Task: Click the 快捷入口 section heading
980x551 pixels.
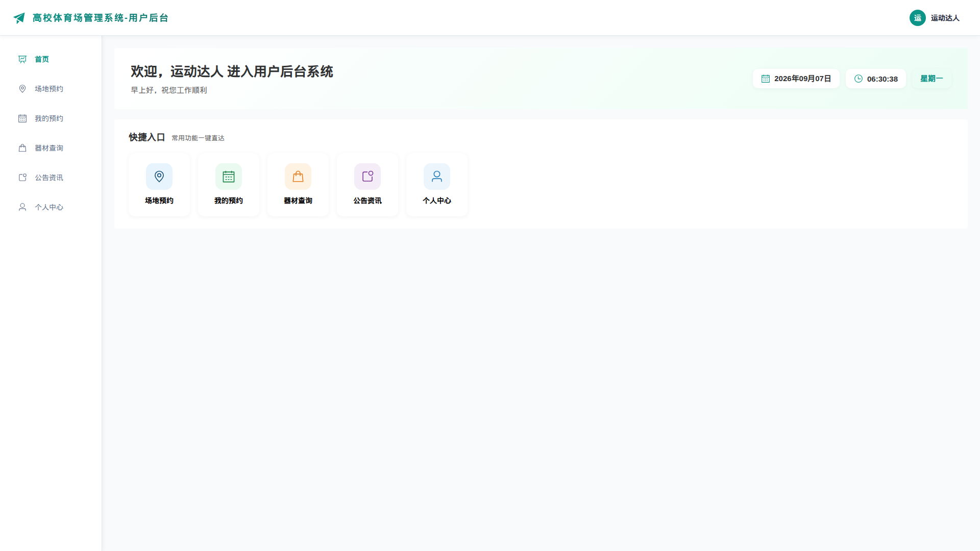Action: pyautogui.click(x=147, y=137)
